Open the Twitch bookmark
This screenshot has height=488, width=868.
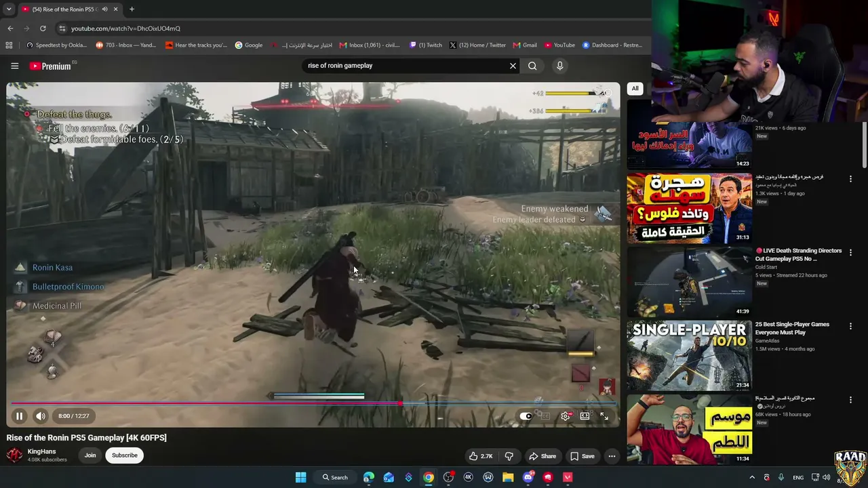pyautogui.click(x=426, y=45)
